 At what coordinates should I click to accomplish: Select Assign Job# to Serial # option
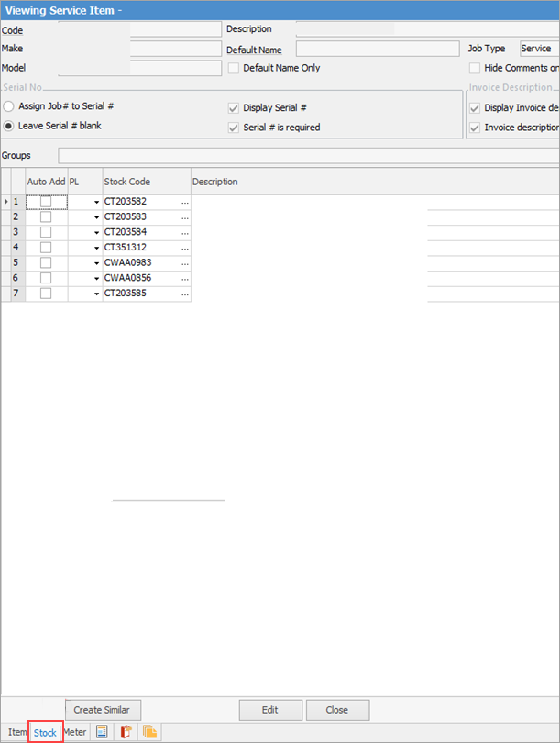tap(8, 106)
